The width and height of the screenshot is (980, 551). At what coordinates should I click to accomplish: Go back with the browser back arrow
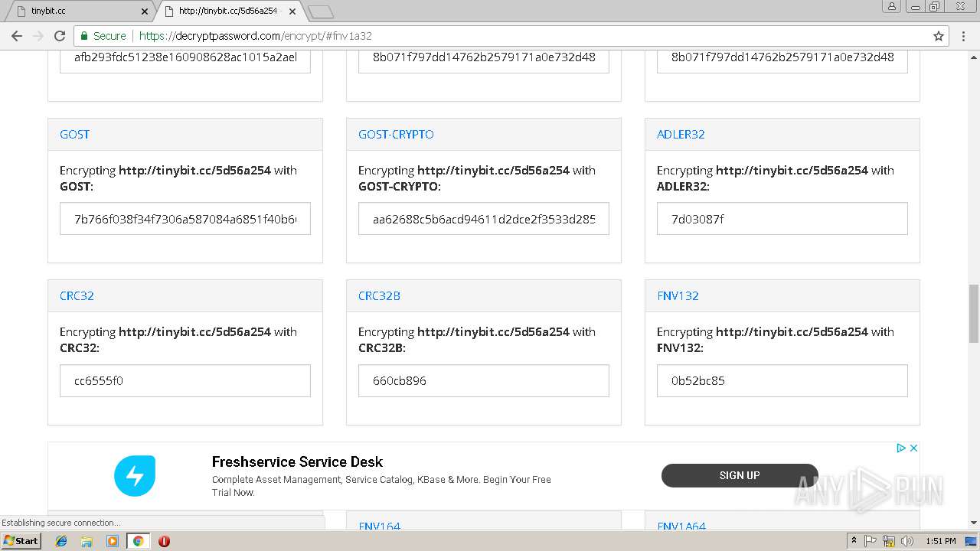point(17,36)
